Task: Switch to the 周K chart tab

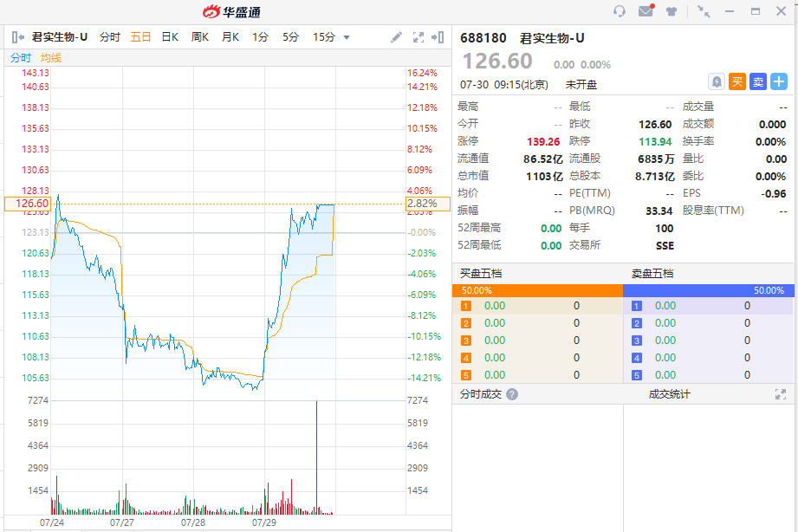Action: click(x=200, y=37)
